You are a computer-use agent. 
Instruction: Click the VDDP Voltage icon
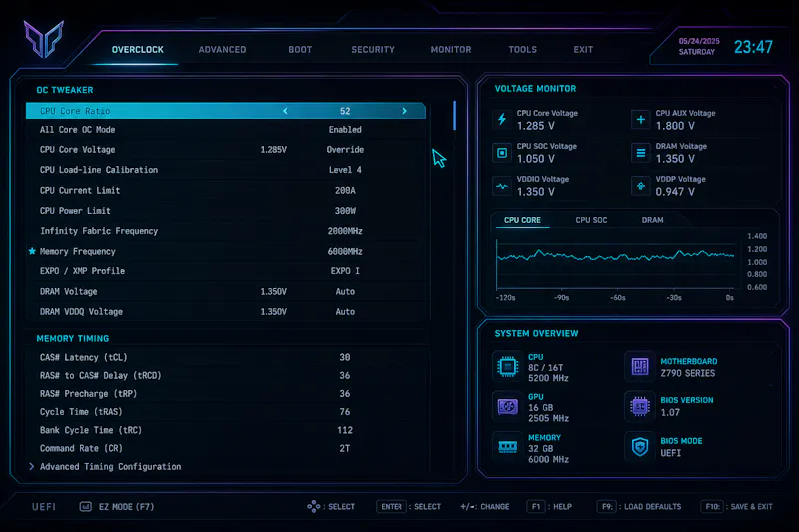pos(640,186)
